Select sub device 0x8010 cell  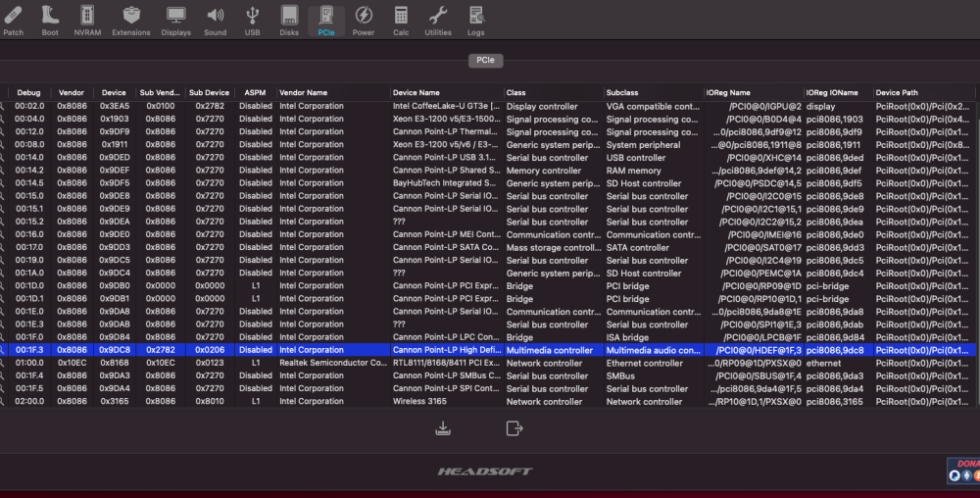(x=210, y=401)
